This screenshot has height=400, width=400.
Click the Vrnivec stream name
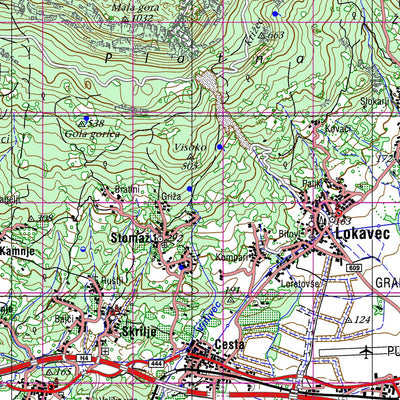208,316
